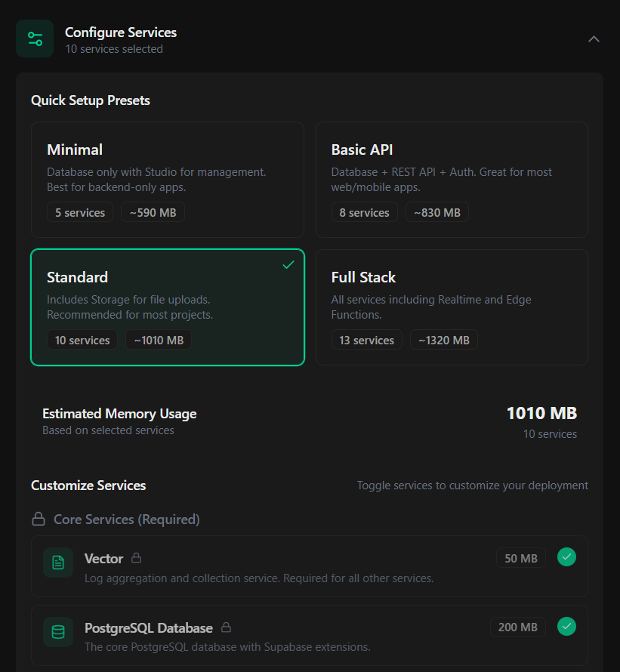Click the ~1320 MB Full Stack badge
Image resolution: width=620 pixels, height=672 pixels.
(444, 340)
